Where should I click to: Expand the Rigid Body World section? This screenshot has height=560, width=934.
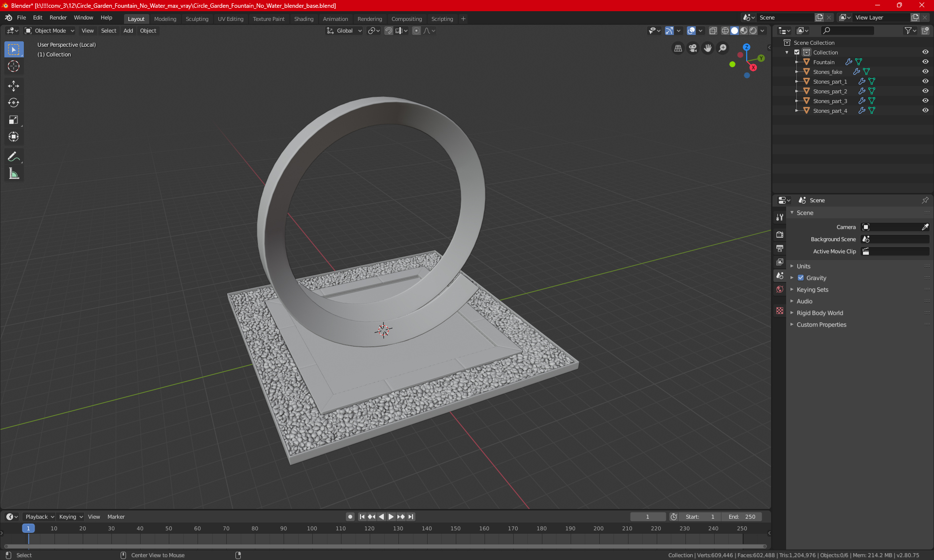(x=819, y=313)
